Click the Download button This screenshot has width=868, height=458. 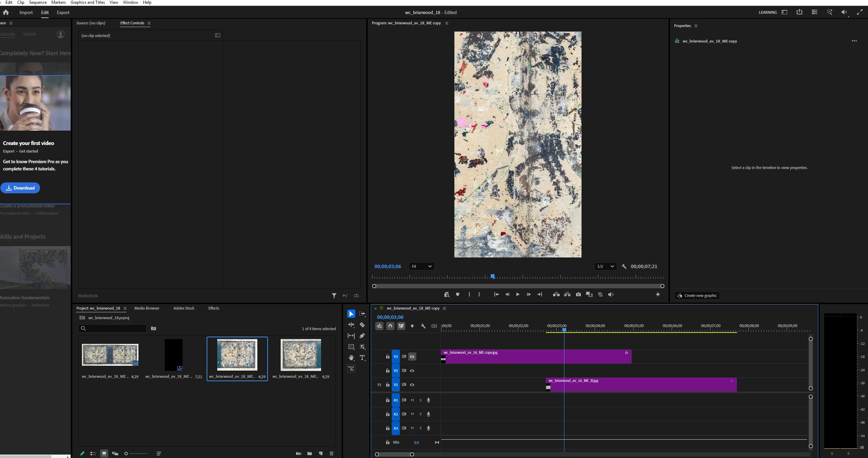pos(20,188)
